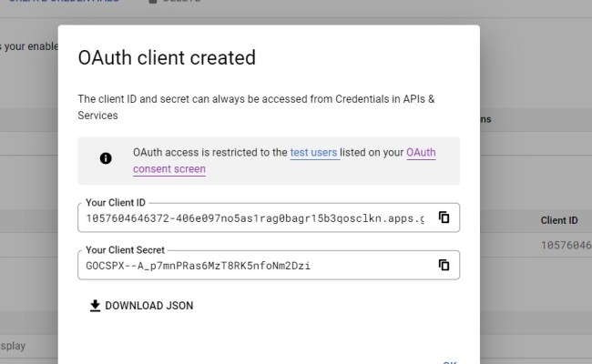Click the Client ID column header behind dialog
592x364 pixels.
[559, 220]
